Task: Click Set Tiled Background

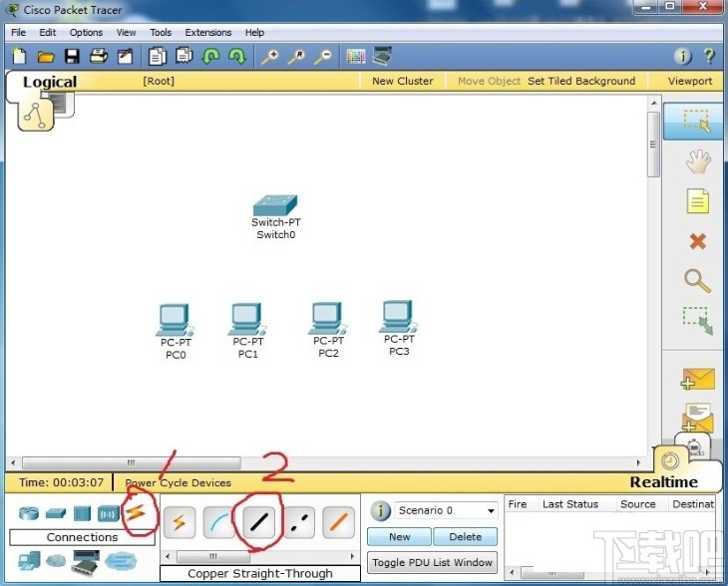Action: click(x=581, y=81)
